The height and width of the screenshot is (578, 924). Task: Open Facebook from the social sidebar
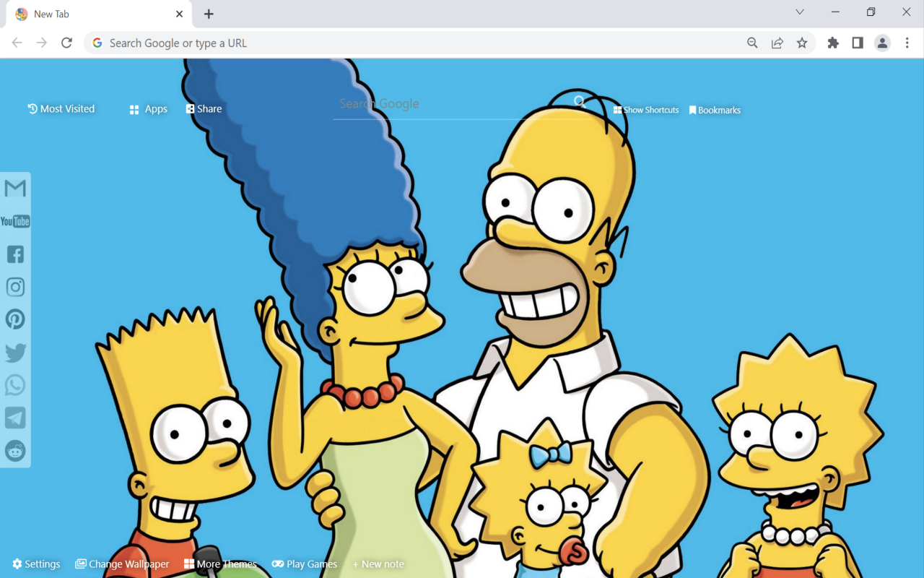[15, 254]
